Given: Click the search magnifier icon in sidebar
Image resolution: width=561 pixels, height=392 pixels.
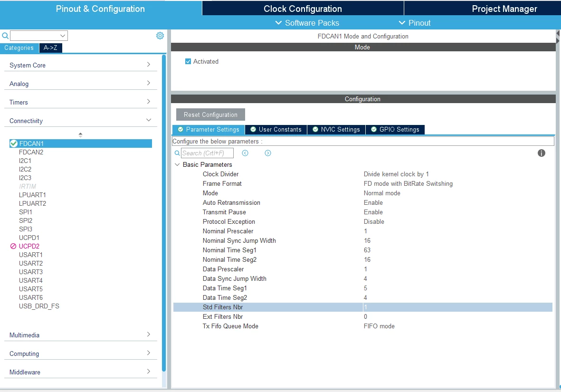Looking at the screenshot, I should [x=5, y=36].
